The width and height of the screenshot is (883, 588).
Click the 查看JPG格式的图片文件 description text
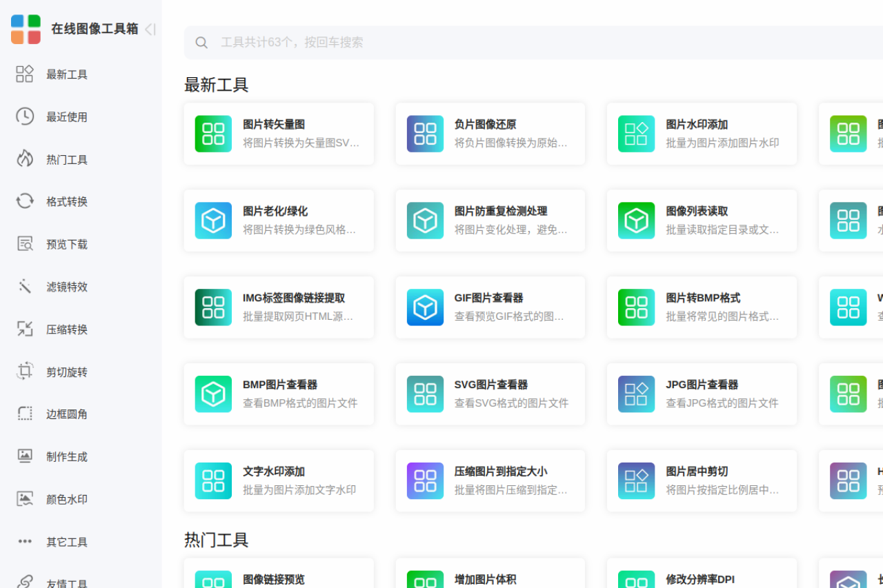722,403
